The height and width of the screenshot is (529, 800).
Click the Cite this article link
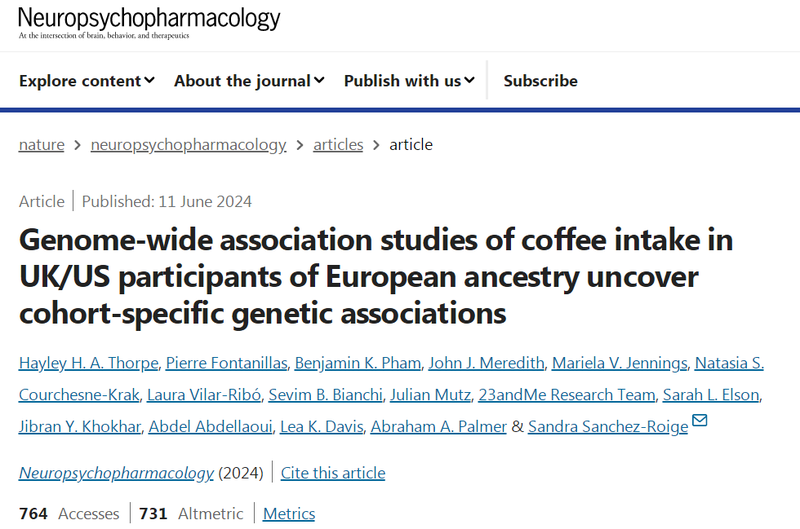[x=333, y=472]
